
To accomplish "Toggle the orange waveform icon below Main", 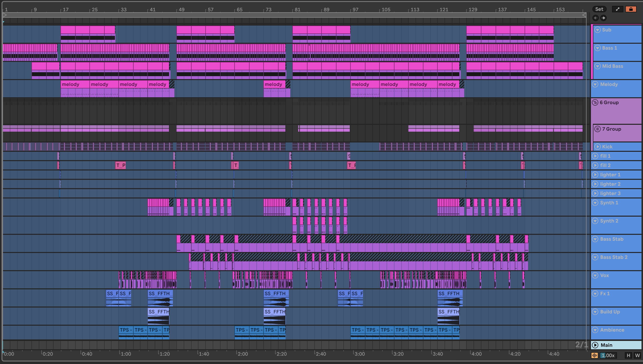I will coord(595,355).
